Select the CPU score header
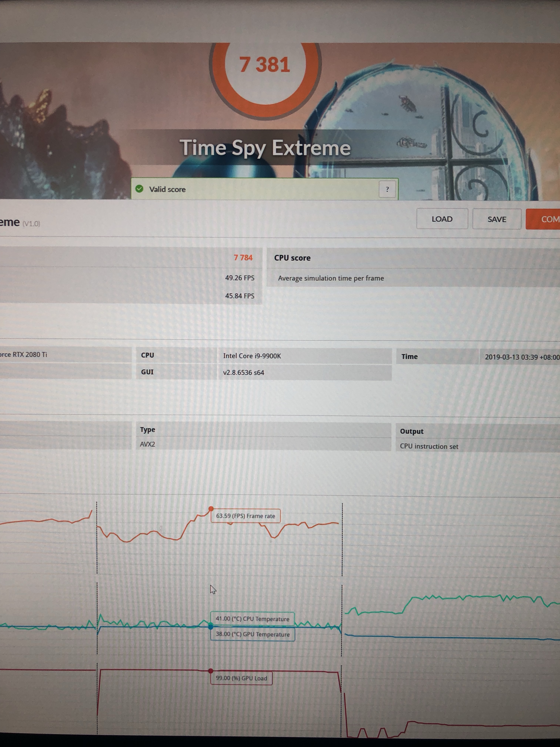Viewport: 560px width, 747px height. 292,258
